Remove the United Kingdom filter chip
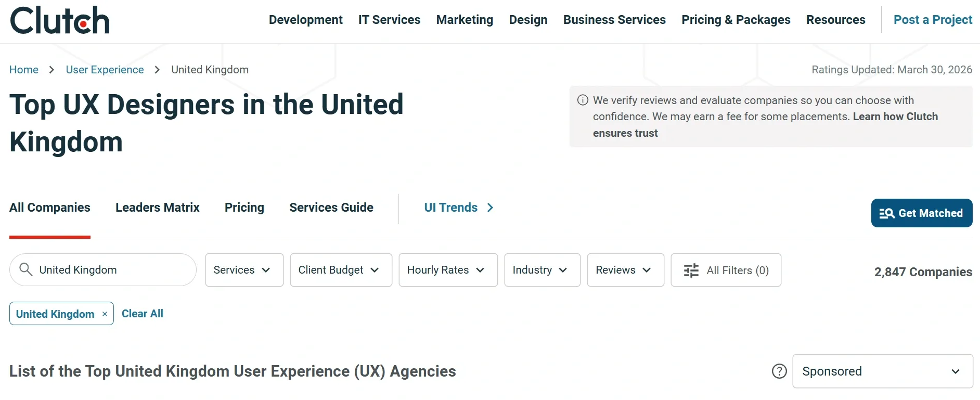Image resolution: width=980 pixels, height=400 pixels. tap(105, 314)
